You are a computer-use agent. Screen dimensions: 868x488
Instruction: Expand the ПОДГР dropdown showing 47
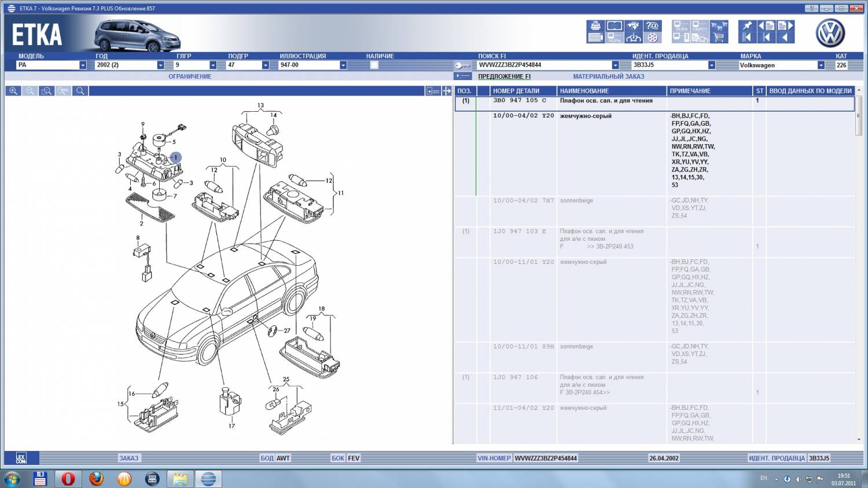pos(248,65)
